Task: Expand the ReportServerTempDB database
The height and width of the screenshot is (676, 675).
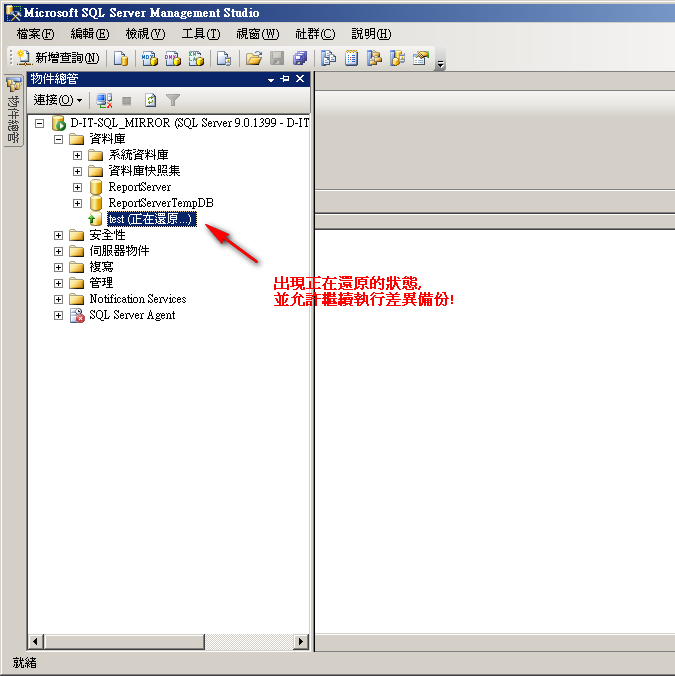Action: [77, 203]
